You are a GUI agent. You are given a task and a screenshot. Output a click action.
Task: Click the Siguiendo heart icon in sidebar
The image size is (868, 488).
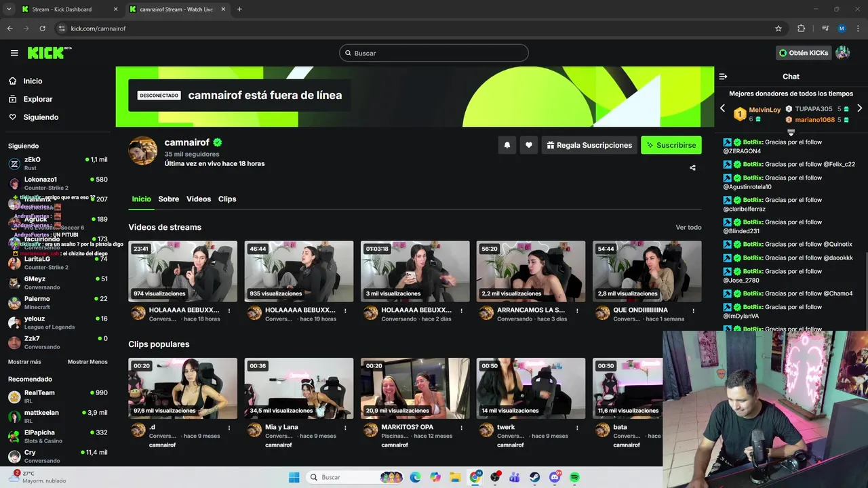(13, 117)
